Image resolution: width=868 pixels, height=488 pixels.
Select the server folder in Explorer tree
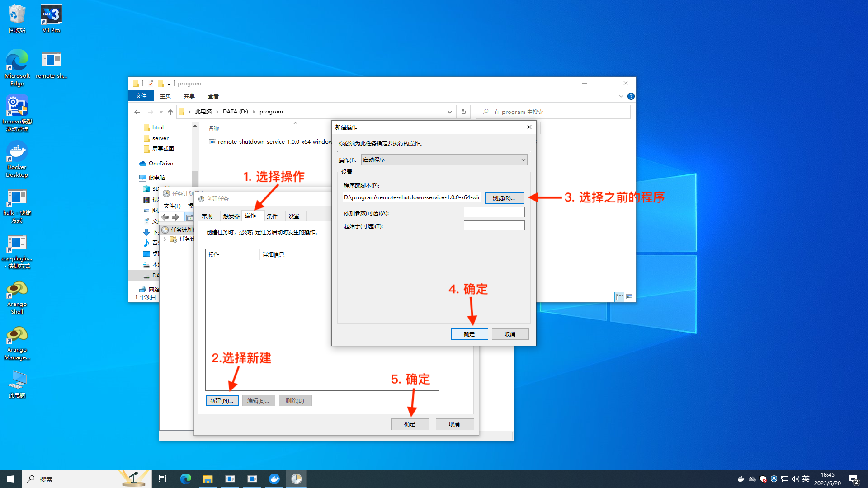(160, 138)
